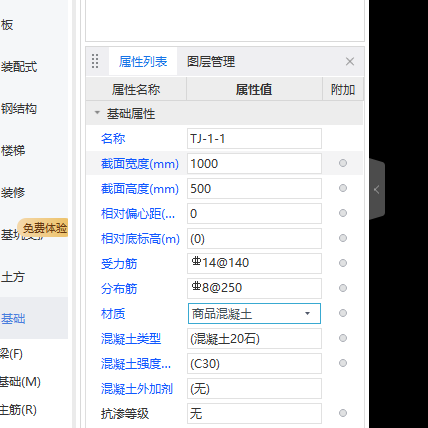Toggle 附加 option for 相对偏心距 row
This screenshot has height=428, width=428.
click(x=343, y=213)
